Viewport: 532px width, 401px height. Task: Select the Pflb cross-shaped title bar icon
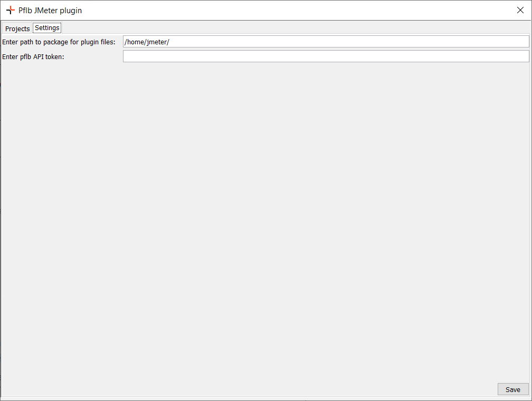(x=9, y=10)
